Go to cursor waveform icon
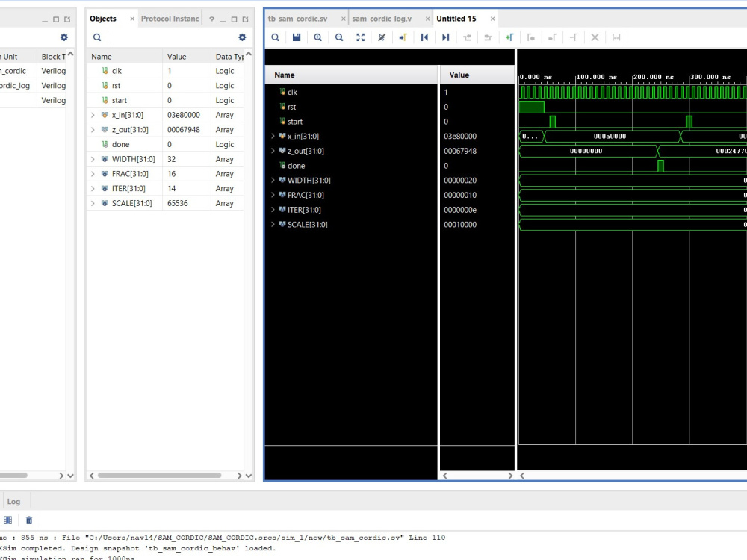This screenshot has height=560, width=747. 403,37
